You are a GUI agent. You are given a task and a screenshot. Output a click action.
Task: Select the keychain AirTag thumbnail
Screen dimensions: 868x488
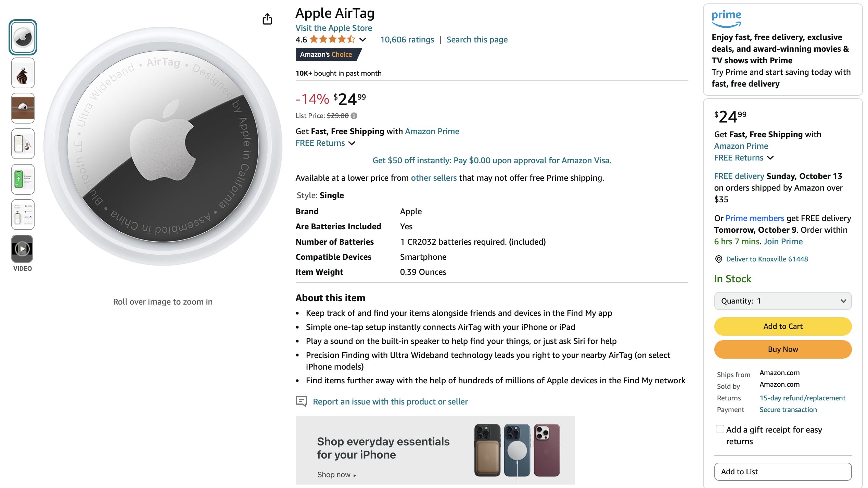(x=23, y=73)
